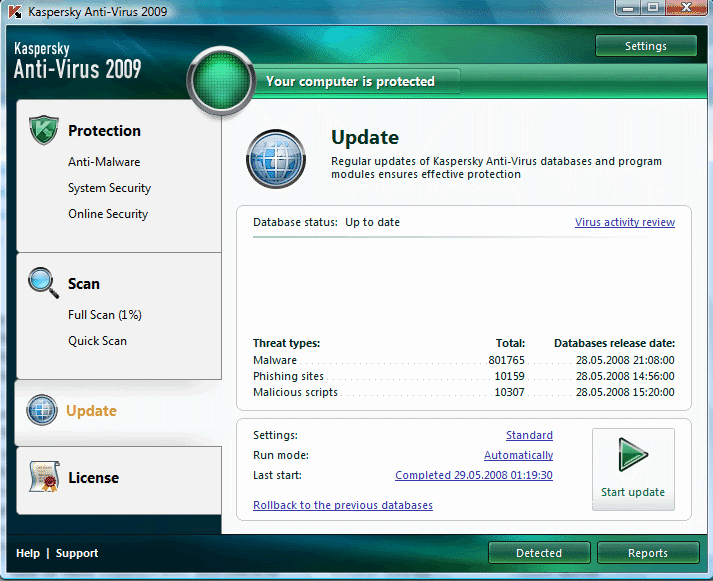The image size is (713, 581).
Task: Close the Kaspersky Anti-Virus 2009 window
Action: [x=687, y=7]
